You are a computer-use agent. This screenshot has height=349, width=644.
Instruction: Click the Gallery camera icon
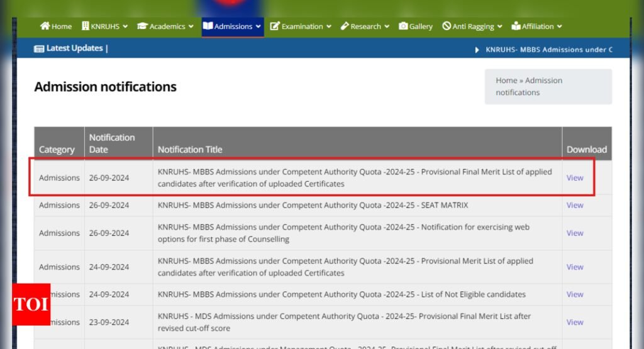pyautogui.click(x=403, y=26)
